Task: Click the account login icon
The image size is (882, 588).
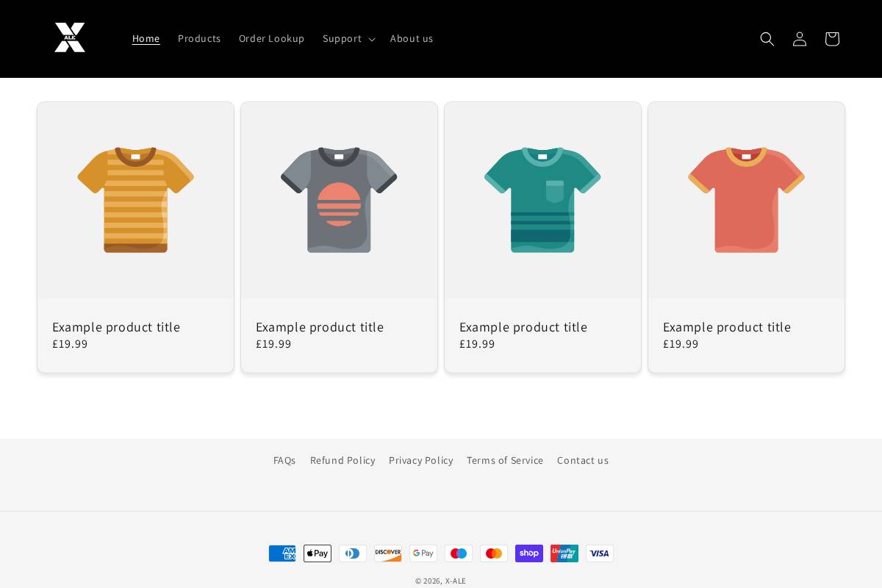Action: tap(800, 39)
